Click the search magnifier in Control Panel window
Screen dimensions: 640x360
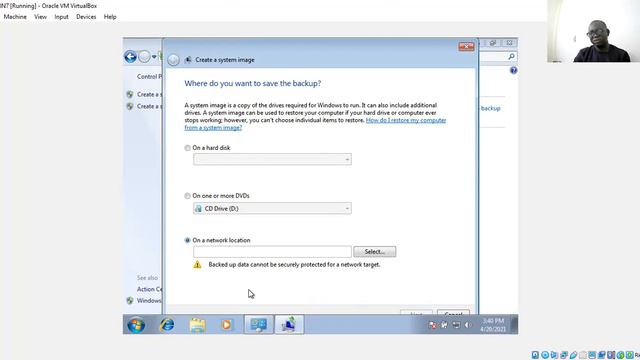click(511, 57)
